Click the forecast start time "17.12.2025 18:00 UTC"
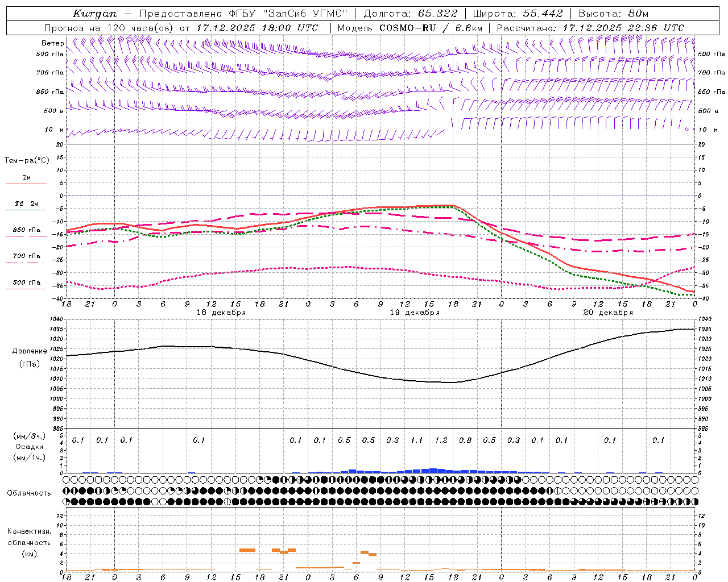Image resolution: width=728 pixels, height=582 pixels. (257, 28)
